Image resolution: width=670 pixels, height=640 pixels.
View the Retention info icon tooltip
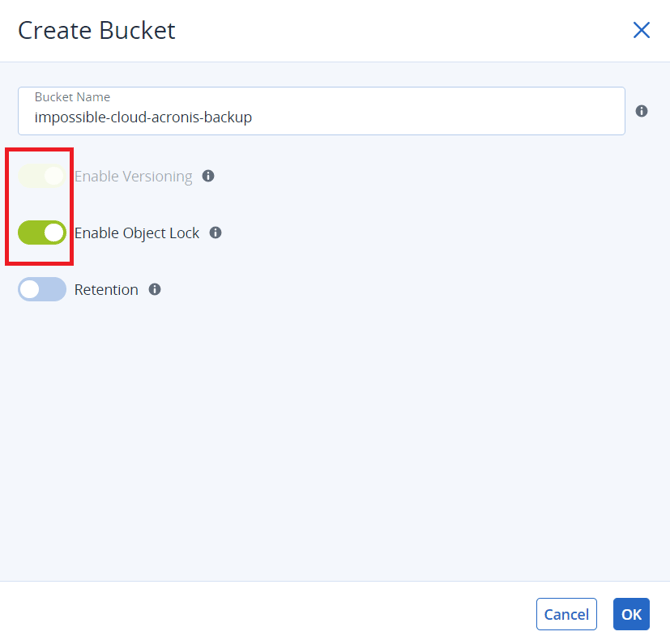pos(155,289)
